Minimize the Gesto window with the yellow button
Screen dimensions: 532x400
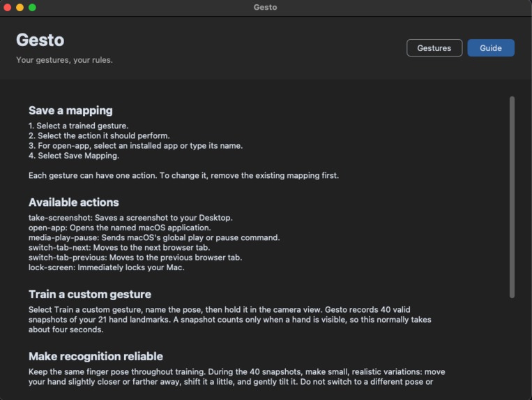20,7
